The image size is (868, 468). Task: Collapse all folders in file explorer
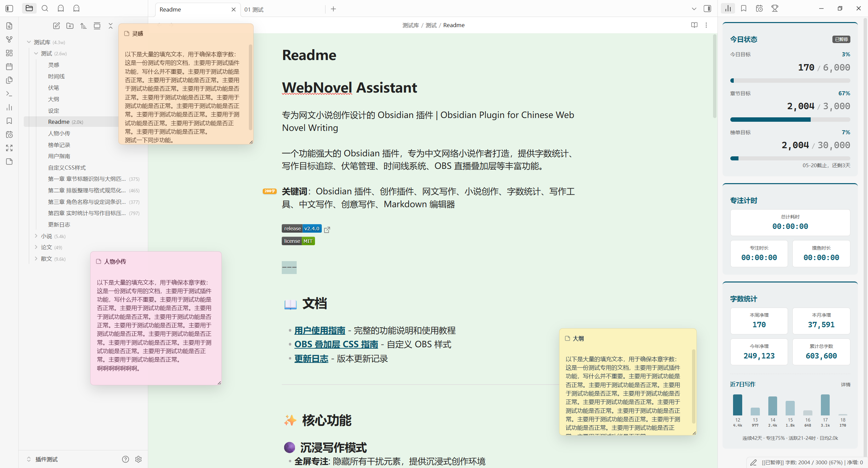click(111, 26)
